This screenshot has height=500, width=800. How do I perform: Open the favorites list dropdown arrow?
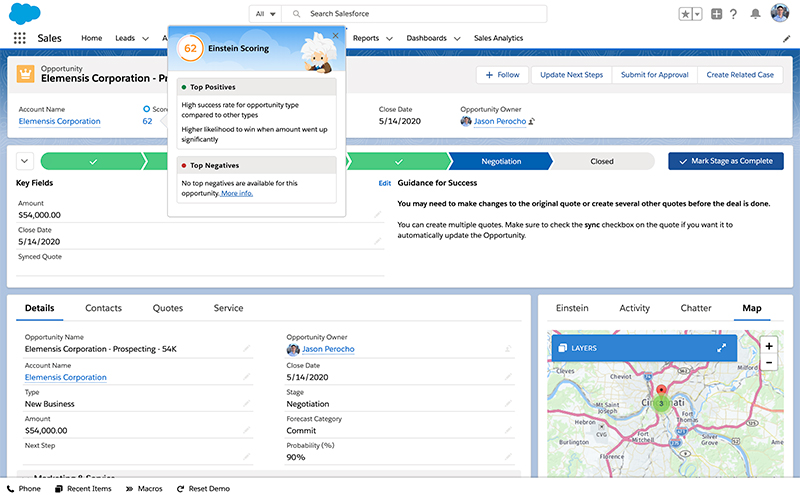click(x=697, y=14)
